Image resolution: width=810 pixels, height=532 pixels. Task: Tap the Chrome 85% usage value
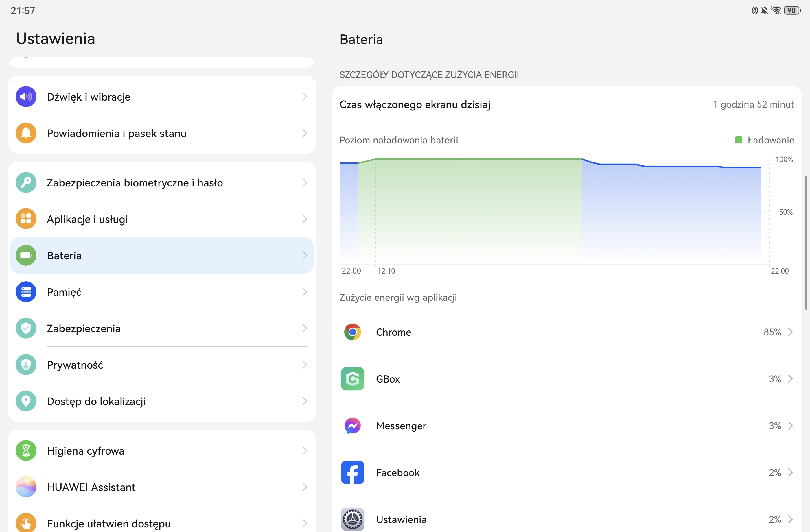click(x=772, y=332)
